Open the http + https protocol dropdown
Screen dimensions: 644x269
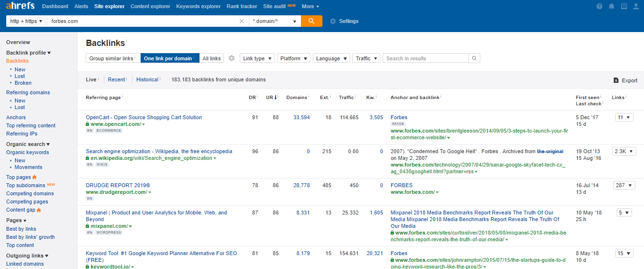26,21
